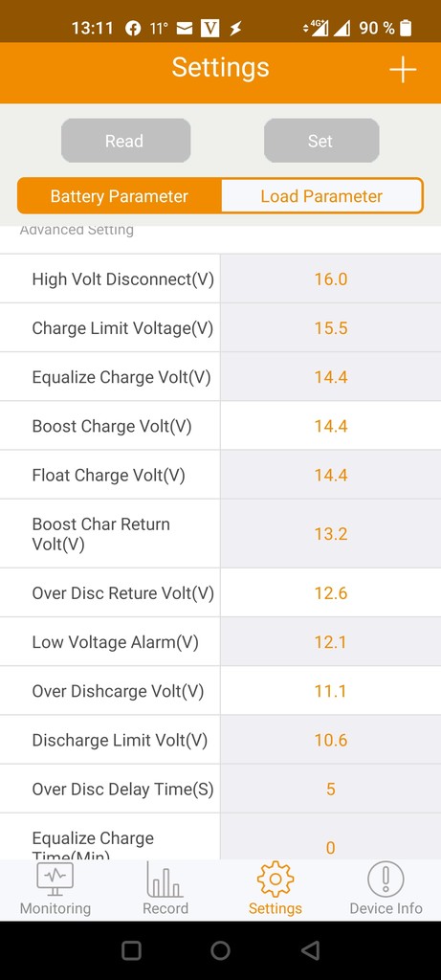The image size is (441, 980).
Task: Click the Set button
Action: pos(321,141)
